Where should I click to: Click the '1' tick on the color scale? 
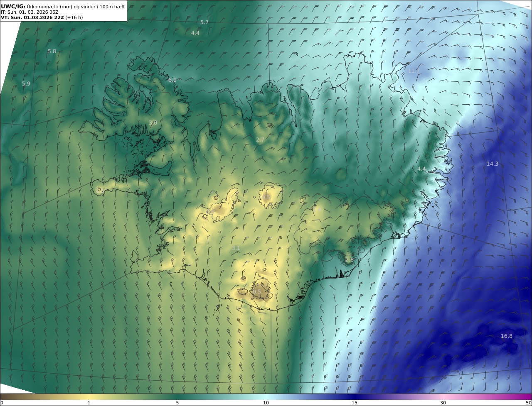tap(89, 403)
